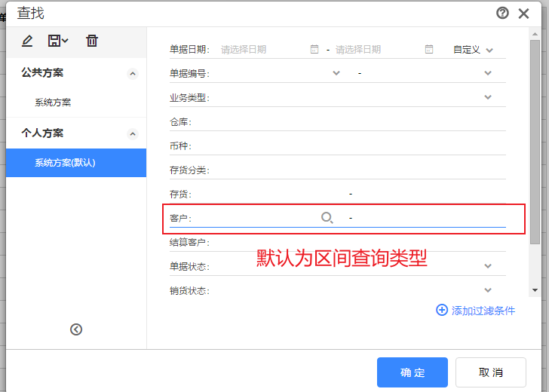Click the 添加过滤条件 link
Screen dimensions: 549x392
pos(483,311)
